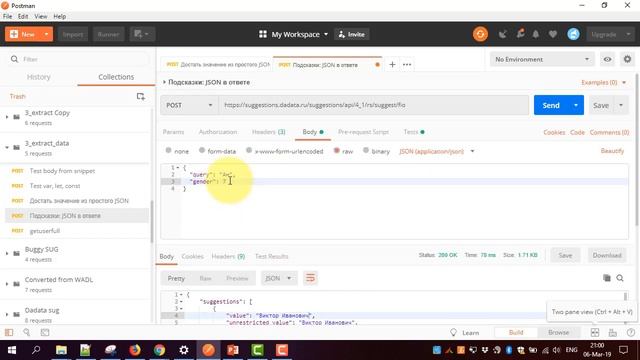Toggle the sidebar icon in status bar

[9, 333]
